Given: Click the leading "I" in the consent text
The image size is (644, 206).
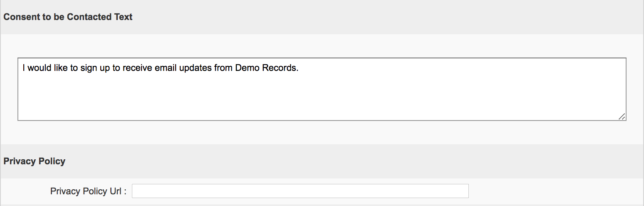Looking at the screenshot, I should (24, 68).
